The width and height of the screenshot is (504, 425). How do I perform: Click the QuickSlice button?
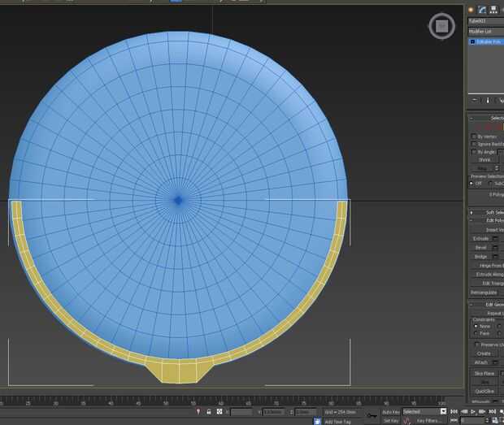click(x=484, y=391)
